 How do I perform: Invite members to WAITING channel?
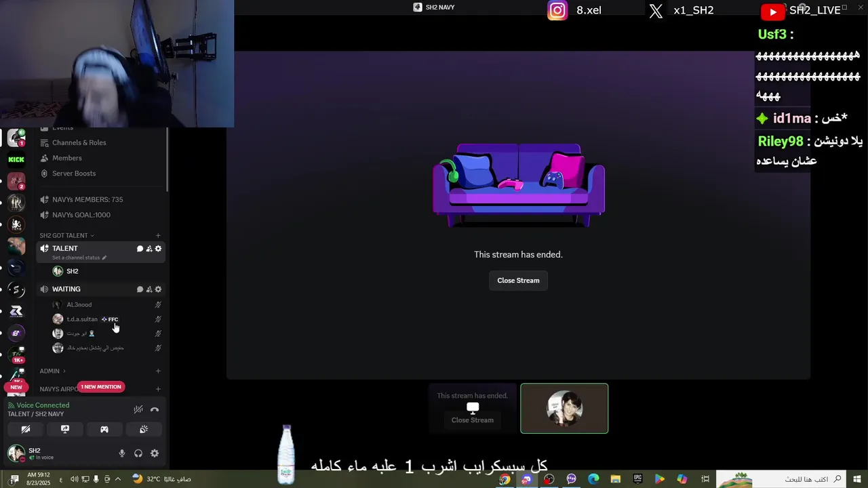149,289
